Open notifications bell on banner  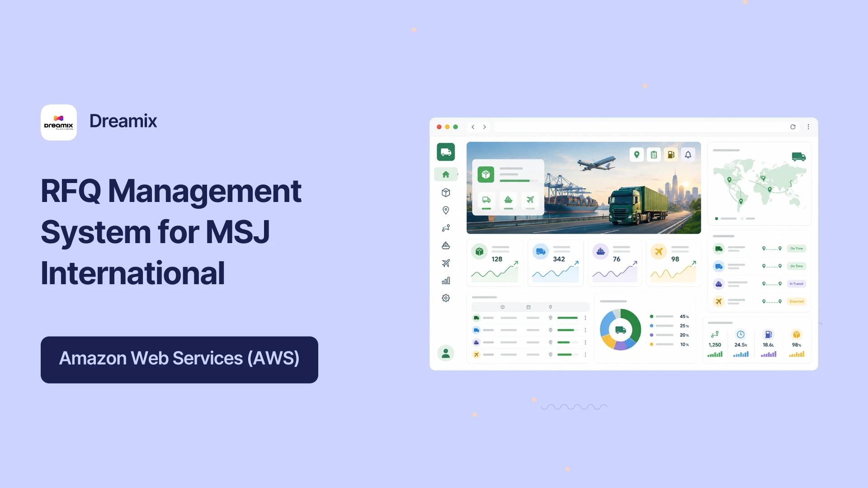(688, 155)
